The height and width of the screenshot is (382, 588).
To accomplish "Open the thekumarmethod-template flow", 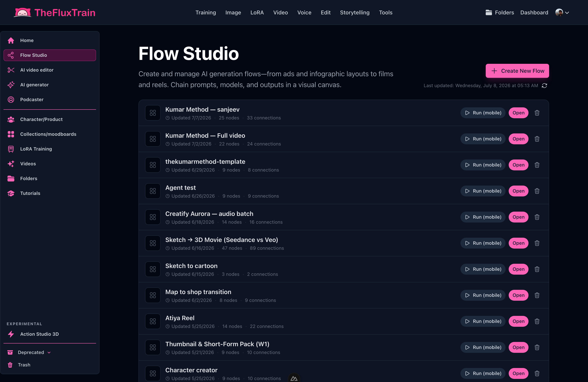I will pyautogui.click(x=518, y=165).
